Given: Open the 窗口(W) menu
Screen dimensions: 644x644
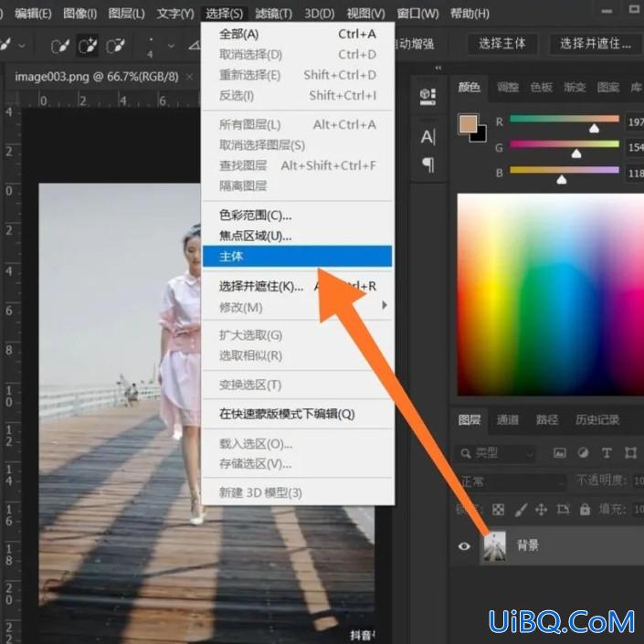Looking at the screenshot, I should point(417,14).
